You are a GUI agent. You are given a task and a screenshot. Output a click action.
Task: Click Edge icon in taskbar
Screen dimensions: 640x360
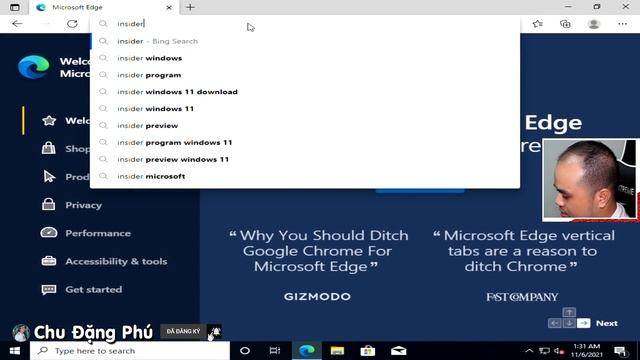click(307, 351)
